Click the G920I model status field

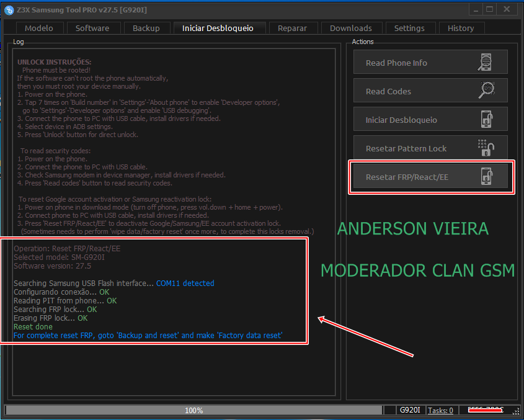410,410
